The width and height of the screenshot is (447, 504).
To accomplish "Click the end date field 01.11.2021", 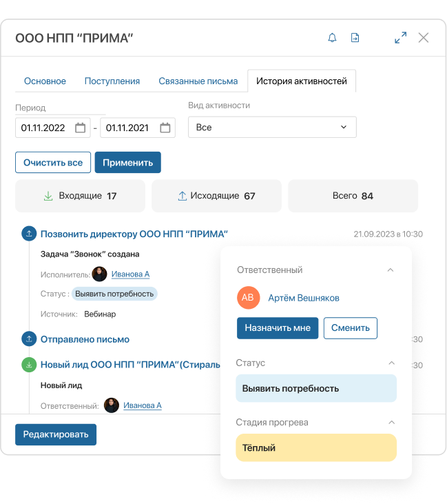I will [138, 128].
